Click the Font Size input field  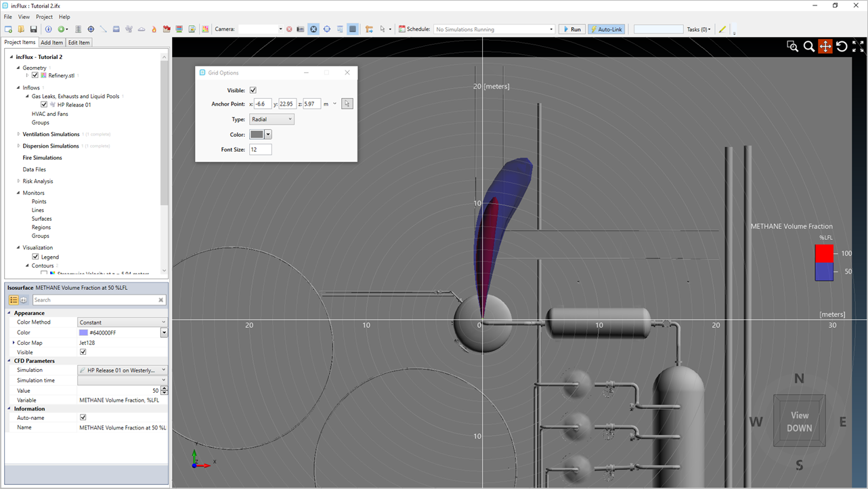coord(260,150)
